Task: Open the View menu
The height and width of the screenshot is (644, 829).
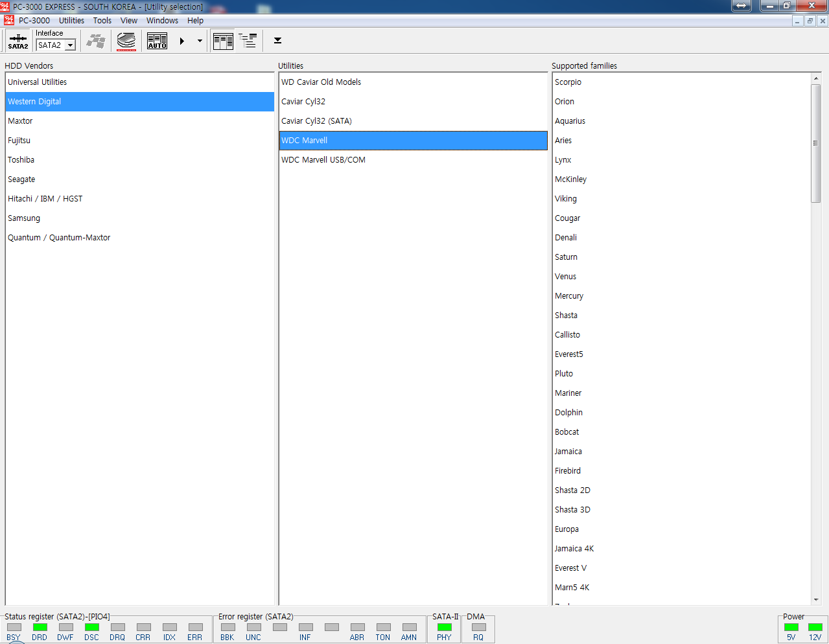Action: (x=129, y=21)
